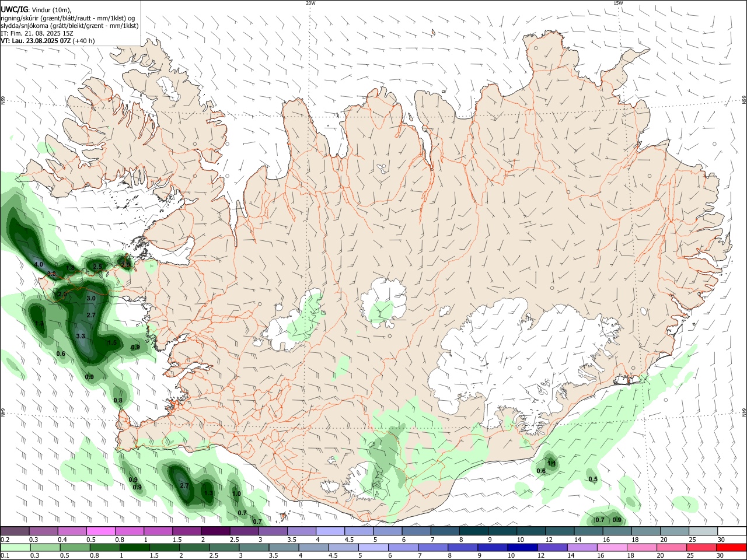Click the navy blue 10–12 swatch in lower legend row

522,548
